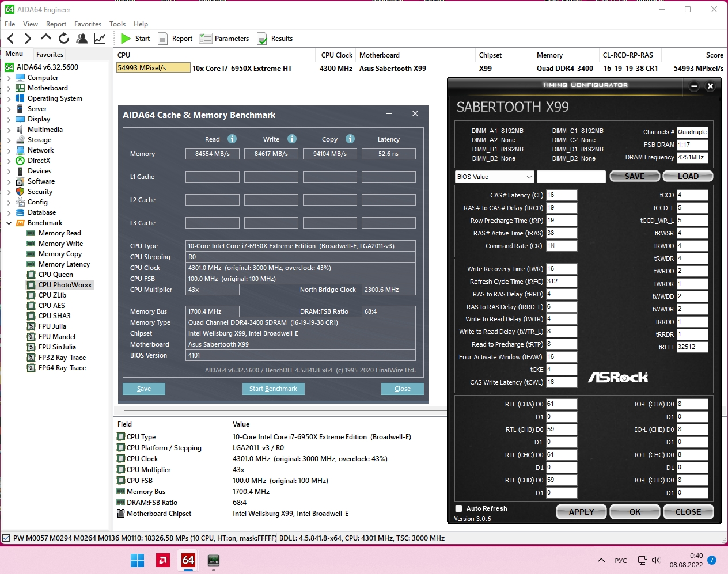Select the DirectX tree item
This screenshot has width=728, height=574.
(39, 161)
